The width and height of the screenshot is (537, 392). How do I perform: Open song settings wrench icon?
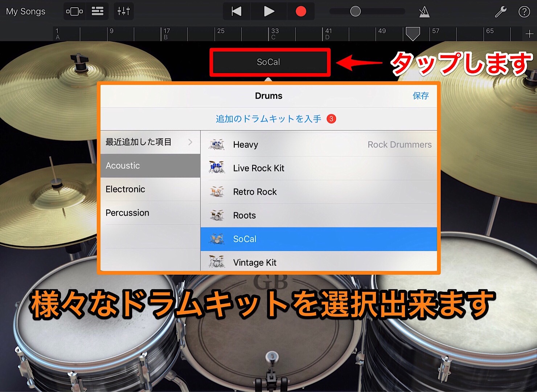501,12
